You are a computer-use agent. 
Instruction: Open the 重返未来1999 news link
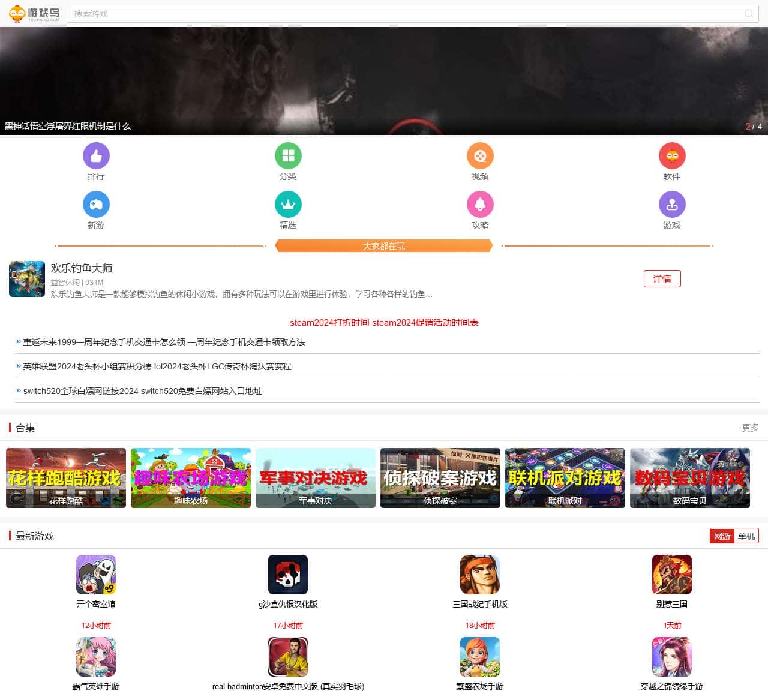(164, 342)
